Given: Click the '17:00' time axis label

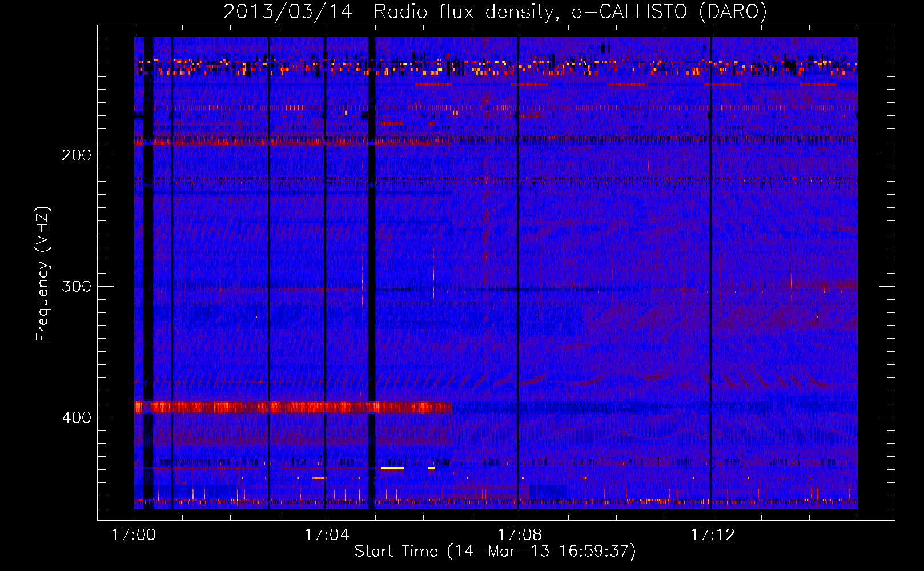Looking at the screenshot, I should (134, 535).
